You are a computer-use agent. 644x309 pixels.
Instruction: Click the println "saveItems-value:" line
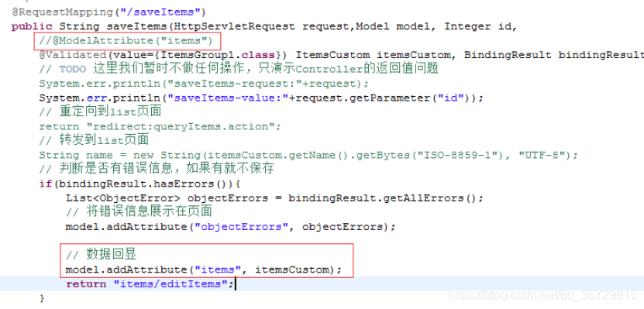point(261,98)
